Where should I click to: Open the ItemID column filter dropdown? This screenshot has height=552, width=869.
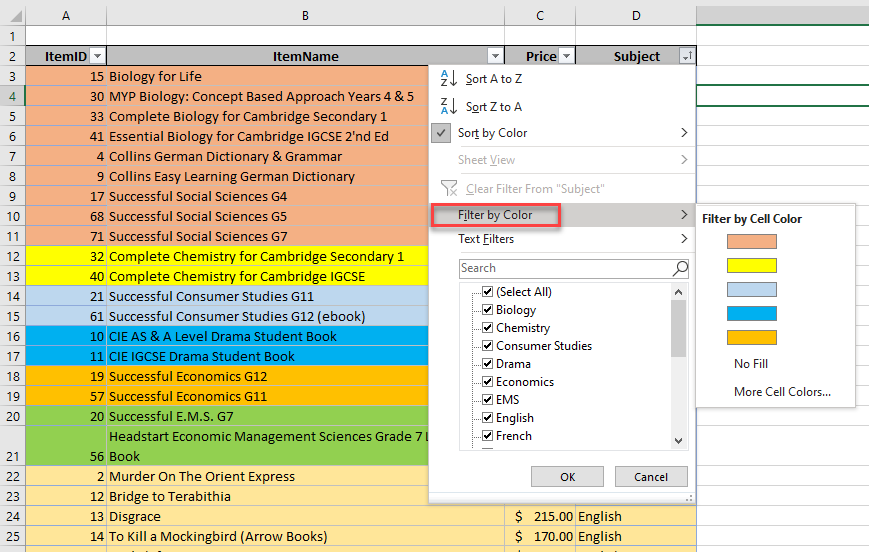(x=97, y=57)
